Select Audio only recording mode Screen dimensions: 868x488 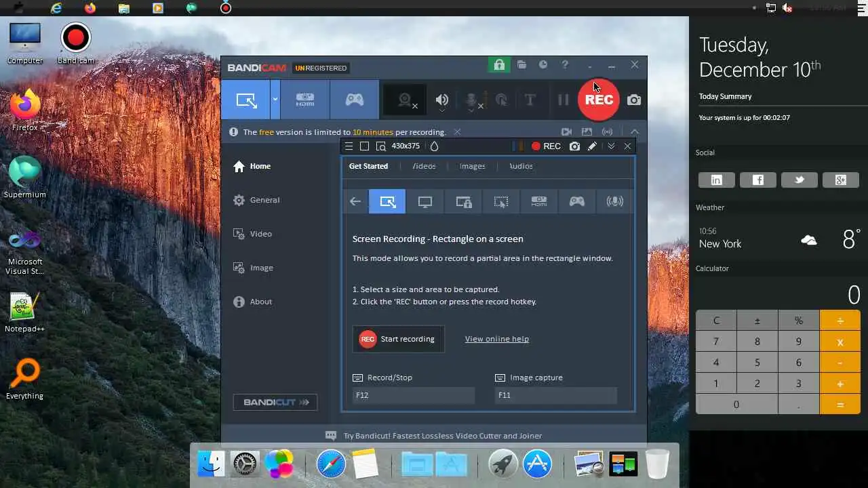click(x=615, y=201)
